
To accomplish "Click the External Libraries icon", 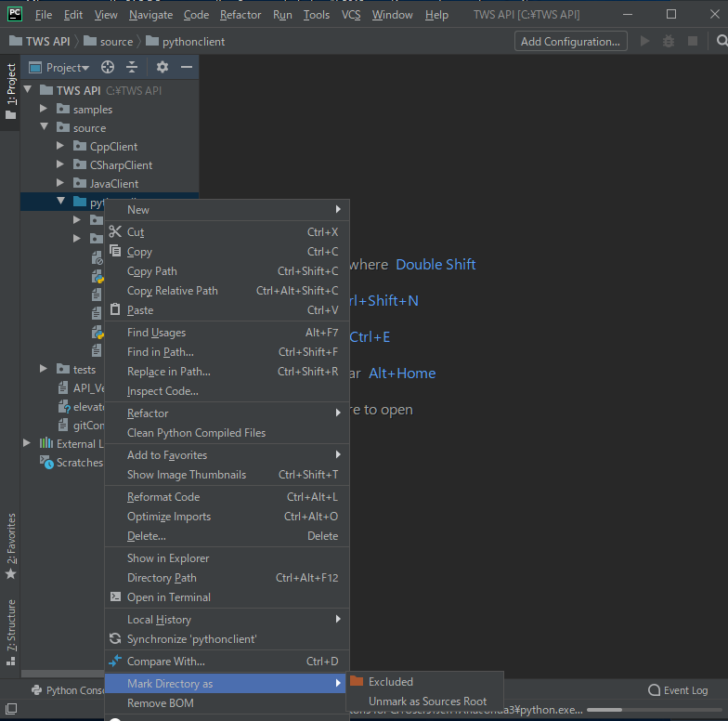I will click(46, 443).
